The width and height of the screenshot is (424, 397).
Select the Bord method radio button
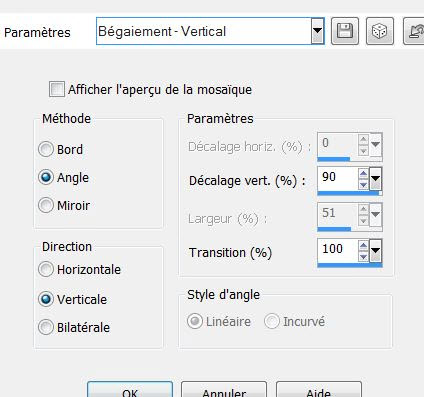(x=46, y=149)
